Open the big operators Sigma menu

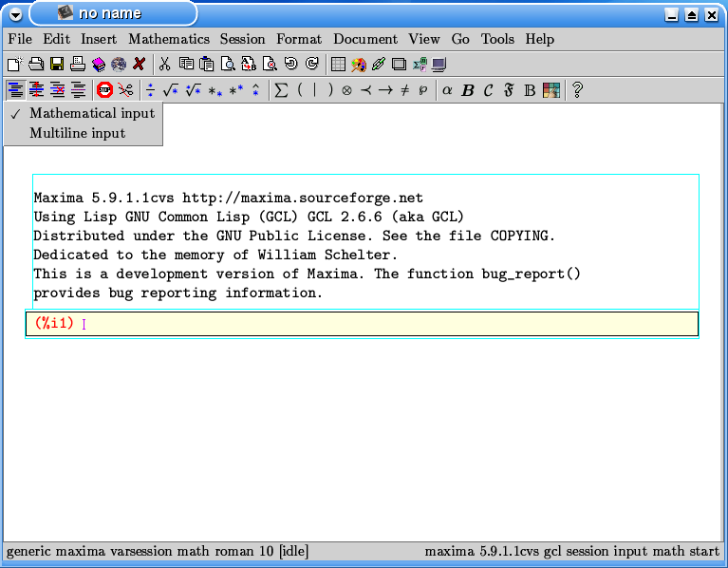pyautogui.click(x=281, y=89)
